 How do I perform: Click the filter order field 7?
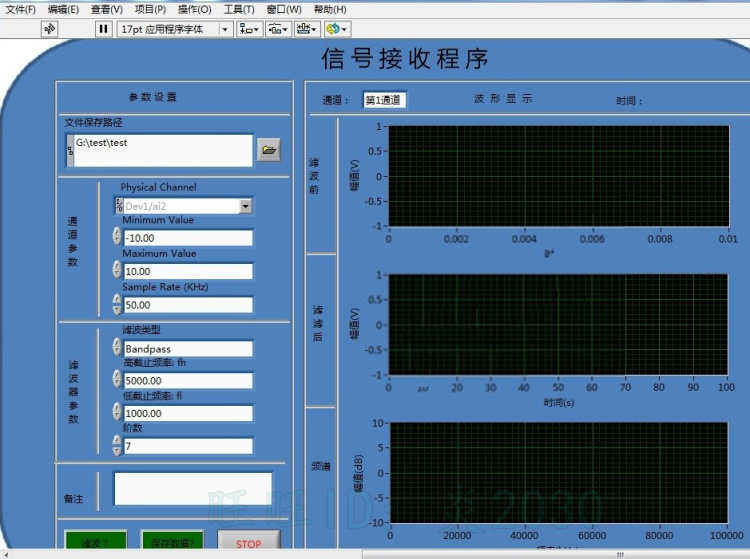[188, 446]
